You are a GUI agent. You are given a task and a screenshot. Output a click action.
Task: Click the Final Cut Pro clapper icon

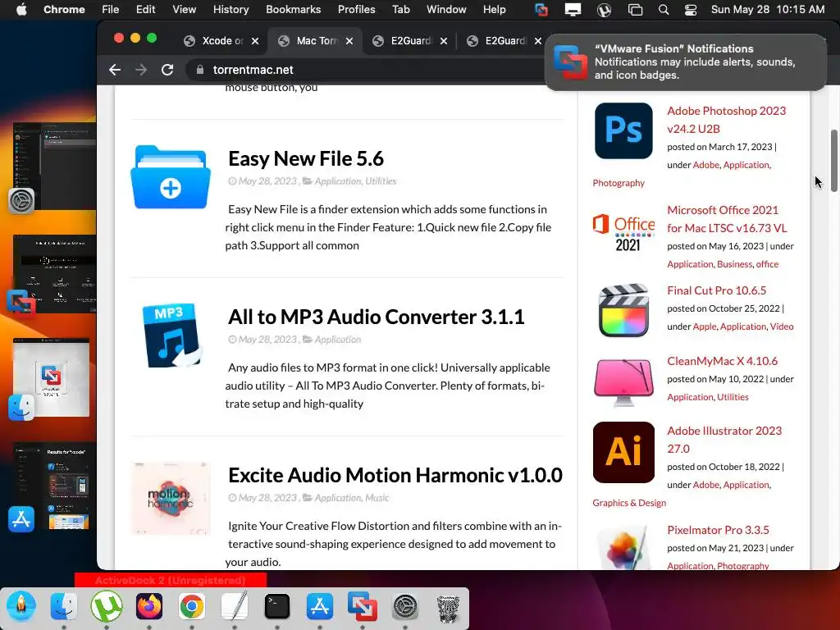(x=623, y=310)
